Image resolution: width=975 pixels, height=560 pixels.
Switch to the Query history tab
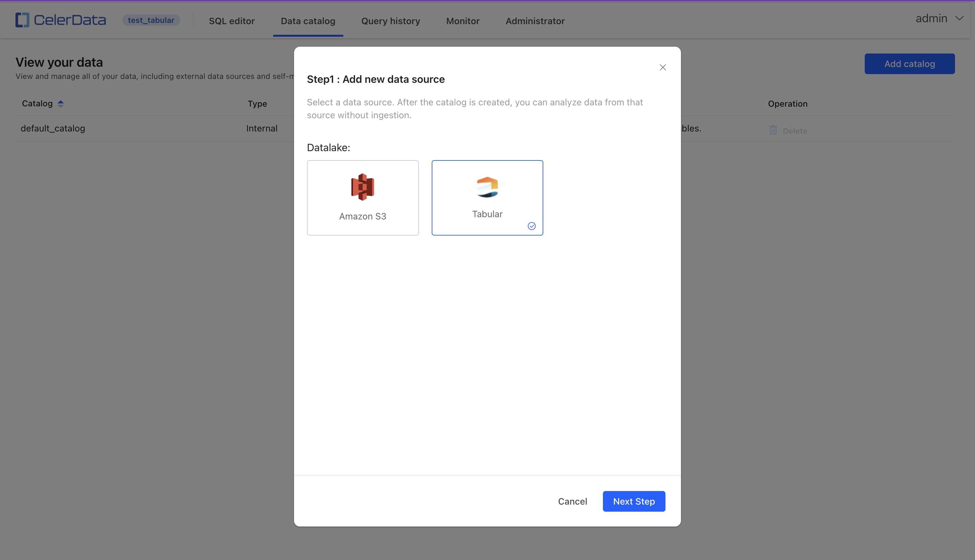click(x=390, y=20)
